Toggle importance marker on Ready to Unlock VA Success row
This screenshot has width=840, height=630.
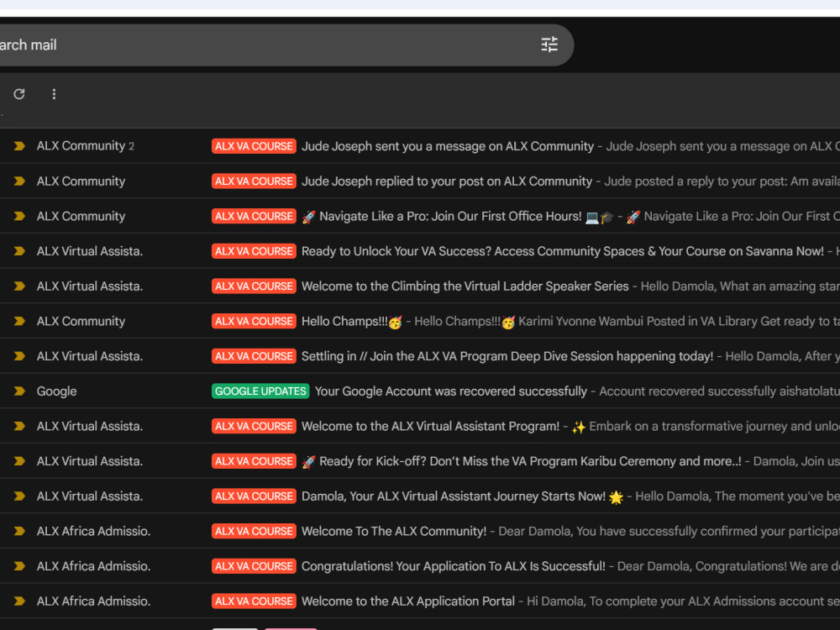[20, 250]
